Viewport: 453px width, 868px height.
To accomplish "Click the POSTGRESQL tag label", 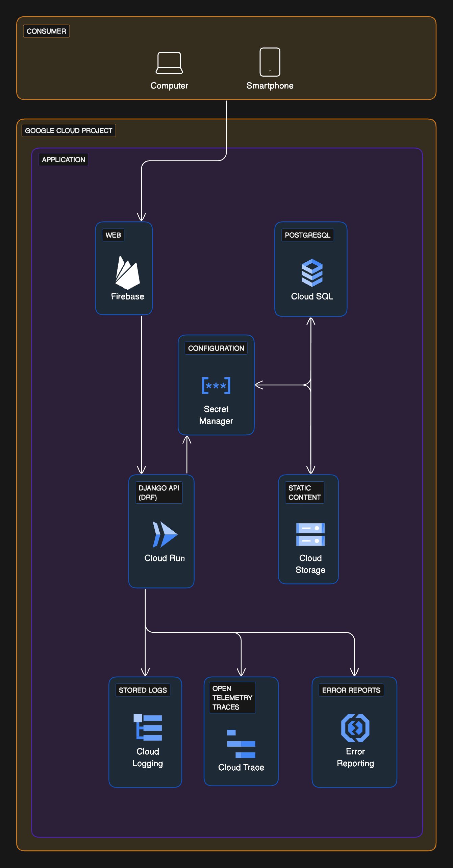I will point(307,235).
